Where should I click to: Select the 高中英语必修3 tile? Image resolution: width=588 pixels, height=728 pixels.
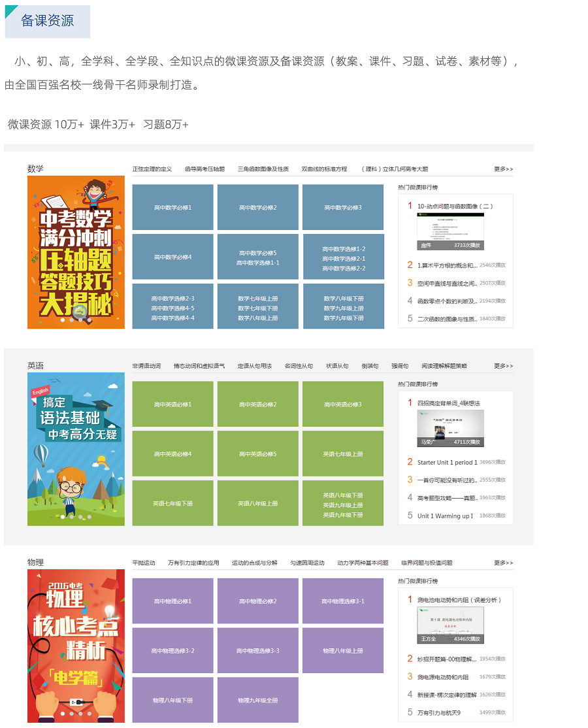[343, 404]
